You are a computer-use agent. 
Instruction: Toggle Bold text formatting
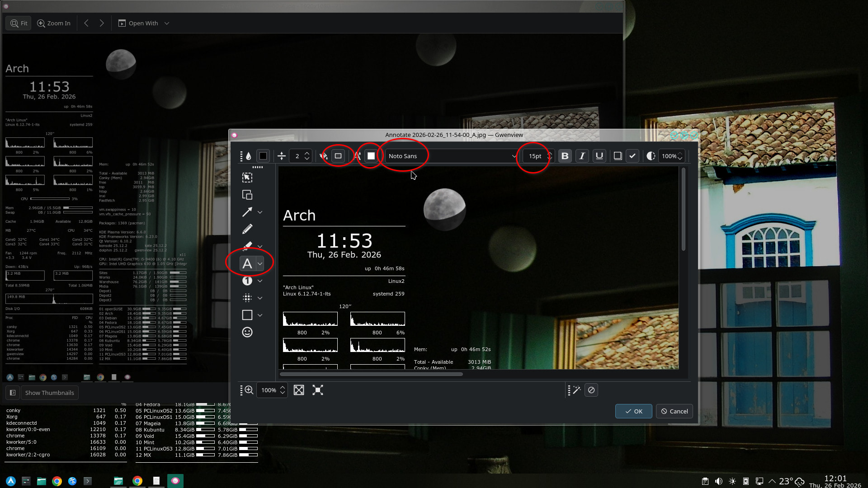click(x=565, y=156)
